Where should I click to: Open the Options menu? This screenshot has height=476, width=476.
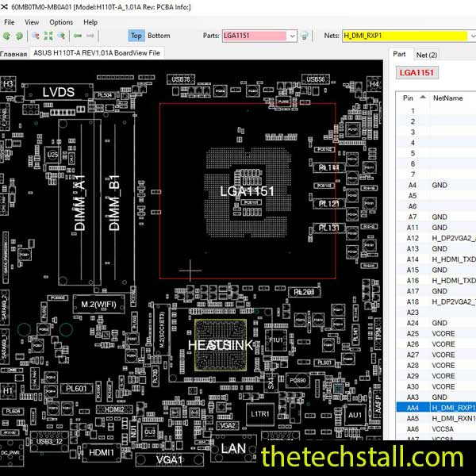(x=61, y=22)
